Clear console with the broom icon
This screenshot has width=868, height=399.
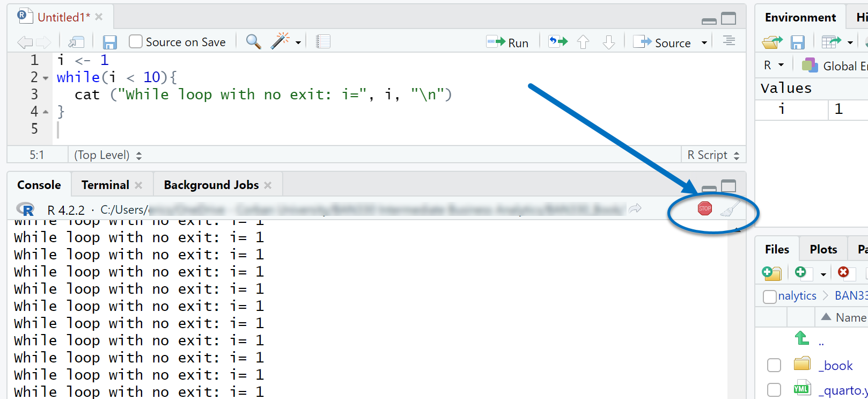click(730, 209)
